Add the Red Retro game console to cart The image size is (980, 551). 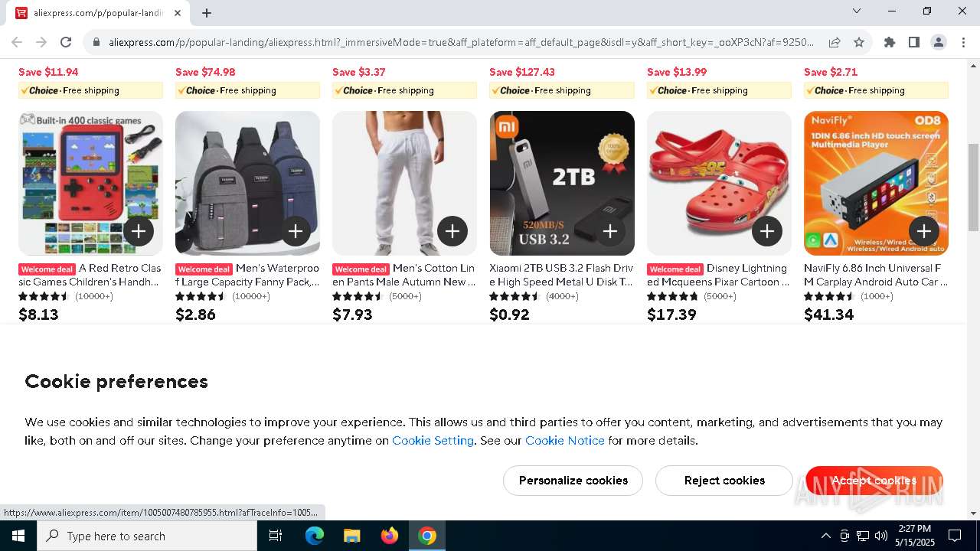click(x=139, y=231)
